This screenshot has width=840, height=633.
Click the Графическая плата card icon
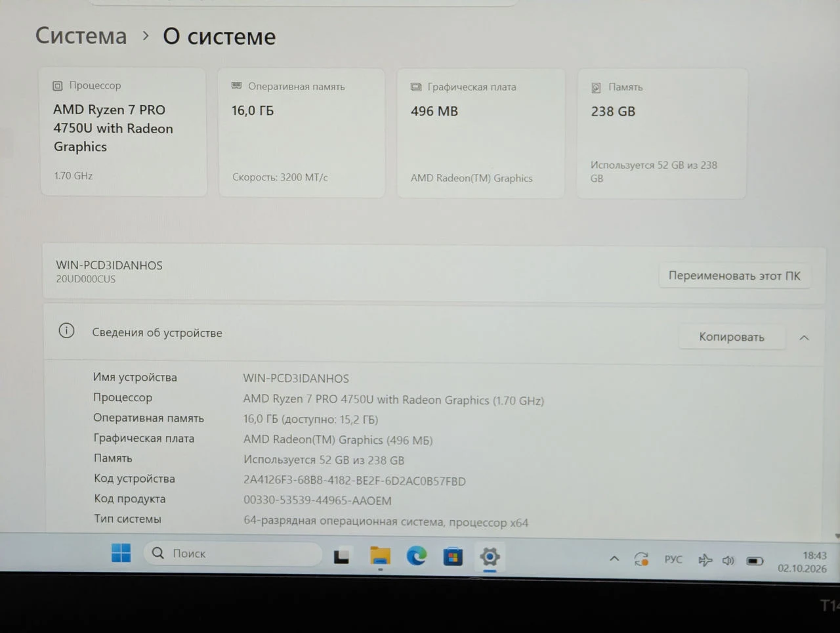tap(416, 87)
